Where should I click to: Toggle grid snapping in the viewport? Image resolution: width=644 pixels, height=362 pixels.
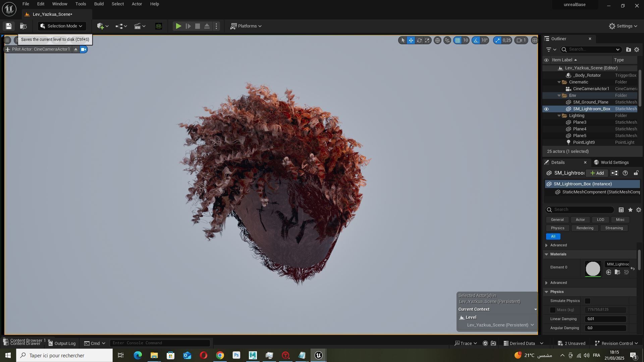(458, 41)
